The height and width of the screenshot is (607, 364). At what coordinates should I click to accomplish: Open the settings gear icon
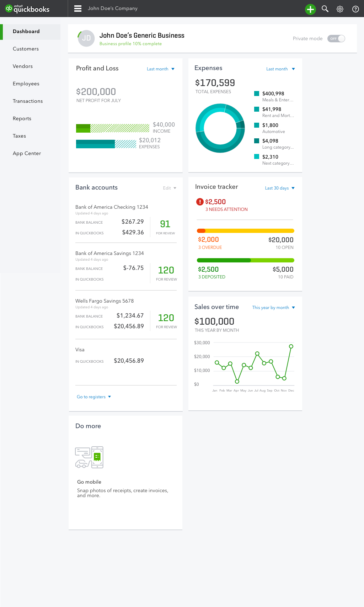[340, 9]
